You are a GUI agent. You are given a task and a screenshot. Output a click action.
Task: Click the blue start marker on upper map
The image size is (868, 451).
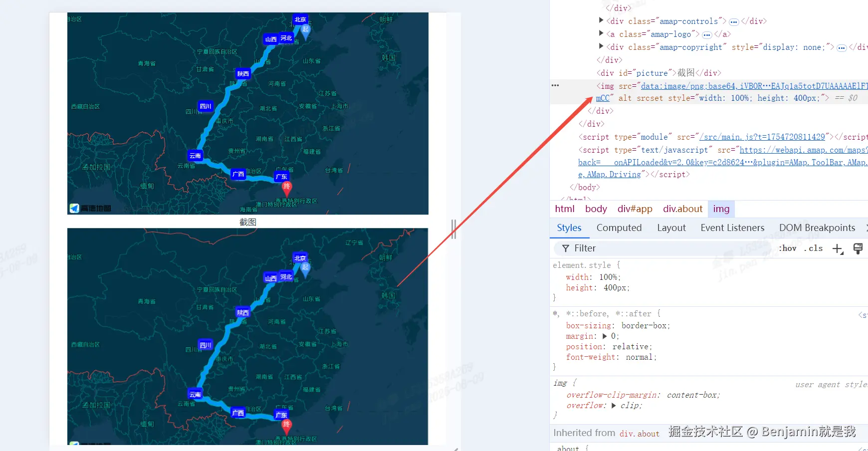coord(305,32)
